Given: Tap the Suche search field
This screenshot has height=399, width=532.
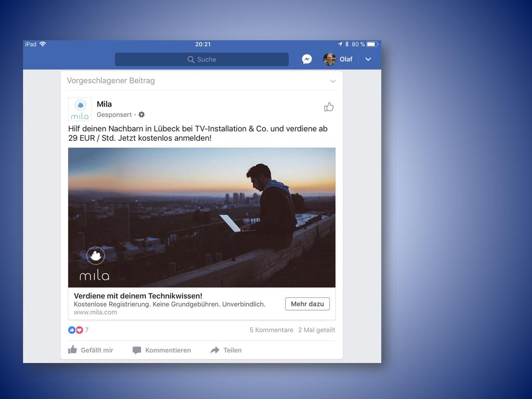Looking at the screenshot, I should (x=202, y=59).
